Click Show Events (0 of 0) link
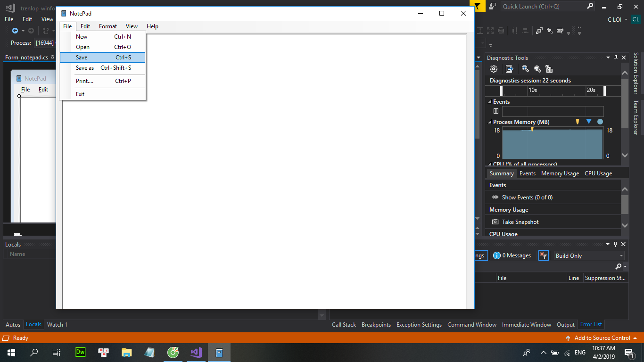This screenshot has width=644, height=362. [527, 197]
